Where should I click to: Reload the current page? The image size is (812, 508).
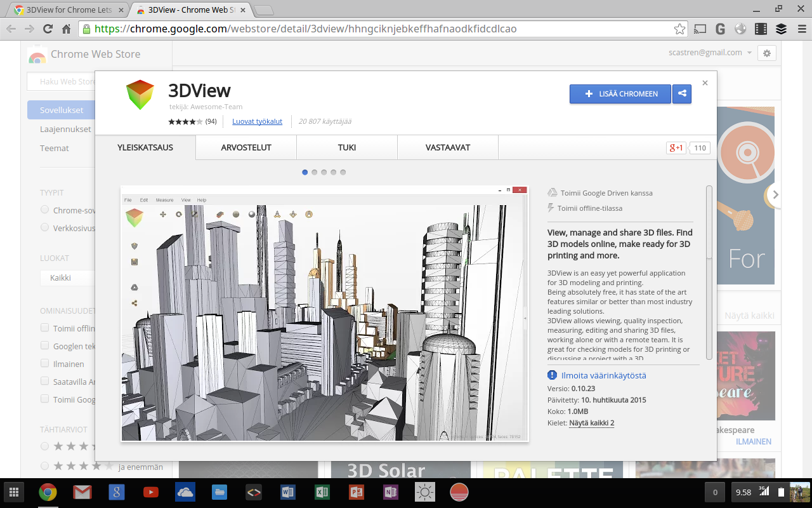(48, 29)
